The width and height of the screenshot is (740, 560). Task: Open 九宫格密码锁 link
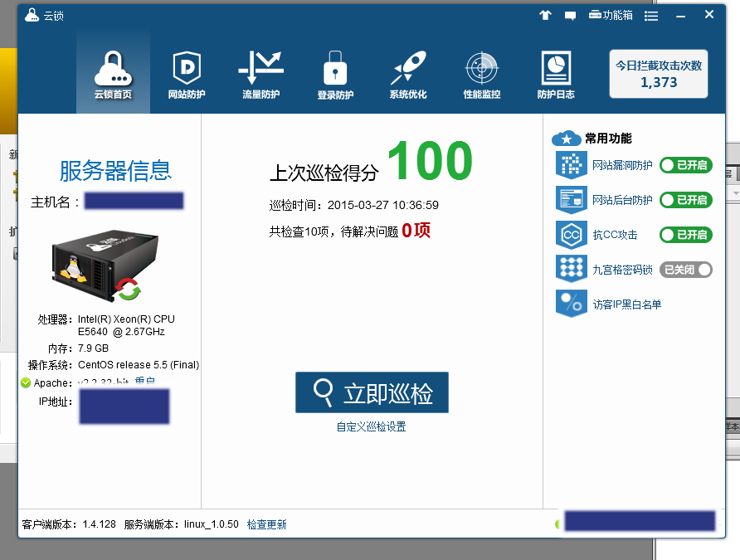(622, 270)
